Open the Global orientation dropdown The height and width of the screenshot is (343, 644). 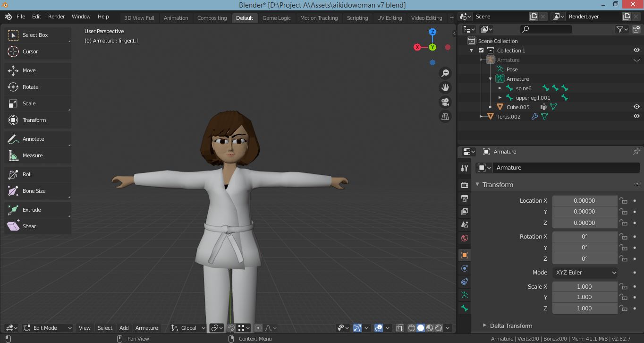188,328
